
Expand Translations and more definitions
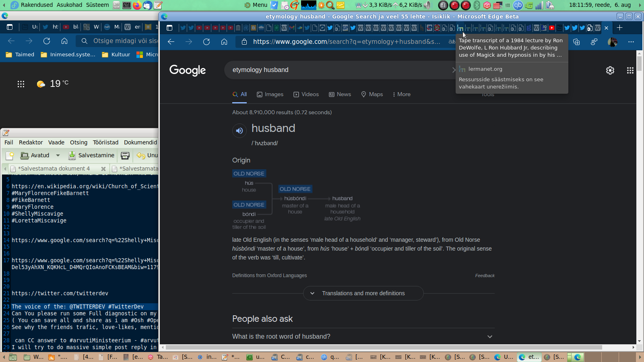click(363, 293)
